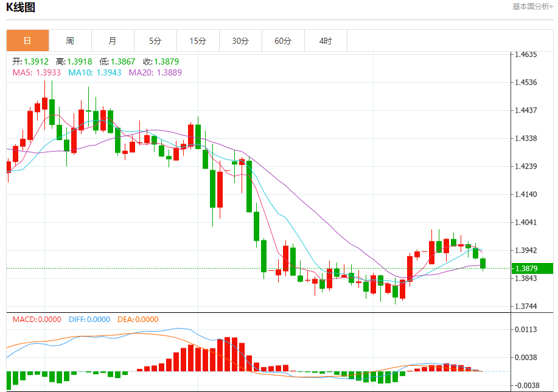Viewport: 558px width, 392px height.
Task: Click the MACD: 0.0000 label
Action: 37,320
